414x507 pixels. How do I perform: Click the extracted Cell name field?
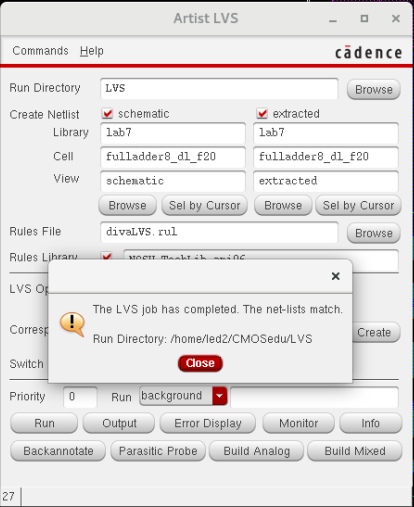(326, 157)
